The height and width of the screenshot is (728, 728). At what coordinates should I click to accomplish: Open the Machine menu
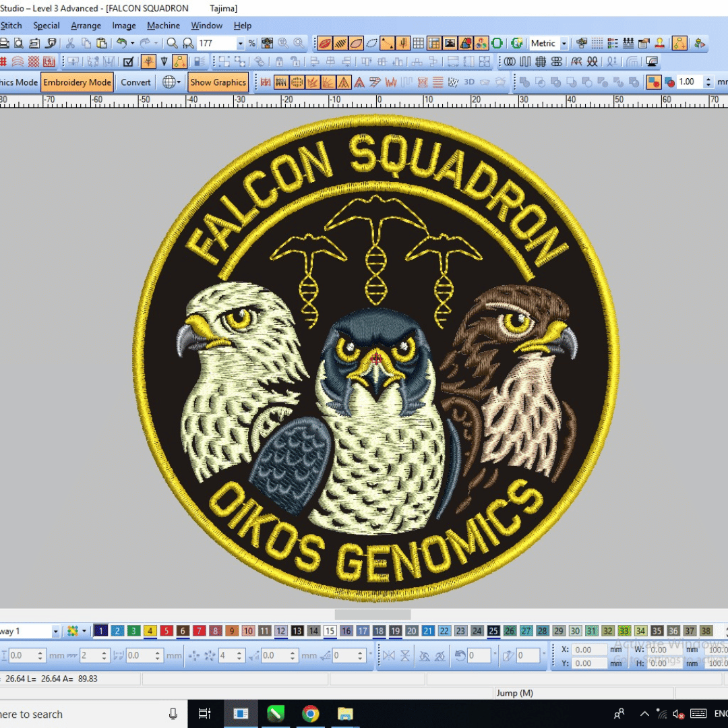click(x=163, y=26)
